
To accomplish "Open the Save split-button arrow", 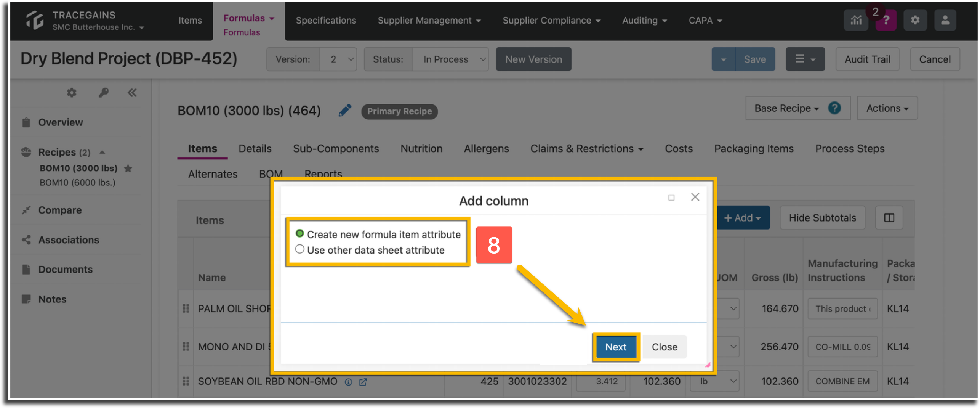I will pyautogui.click(x=723, y=59).
